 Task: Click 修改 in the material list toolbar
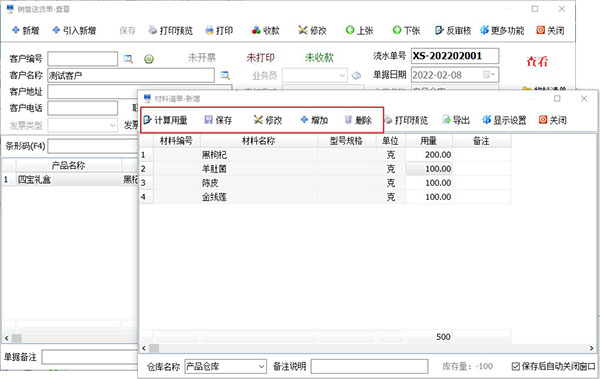268,120
